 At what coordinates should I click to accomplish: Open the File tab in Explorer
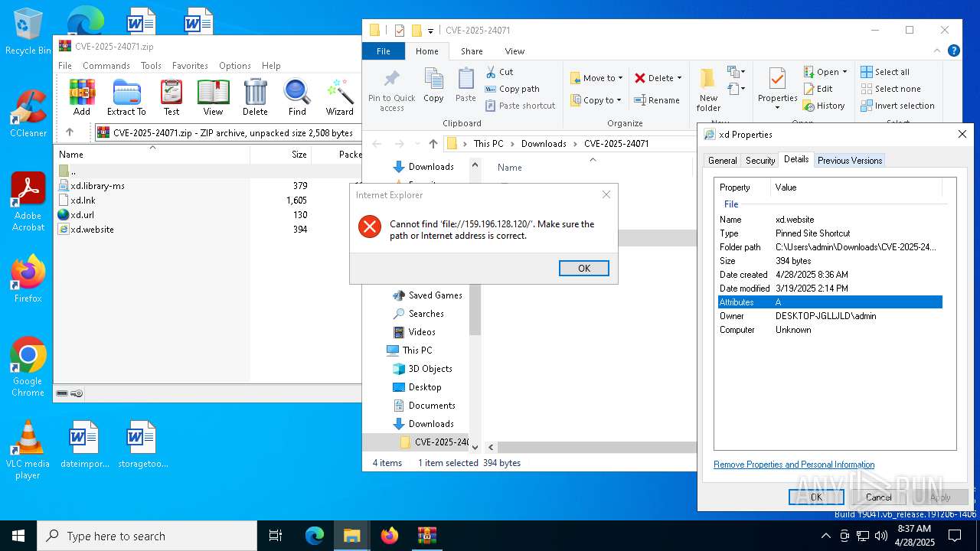click(384, 51)
